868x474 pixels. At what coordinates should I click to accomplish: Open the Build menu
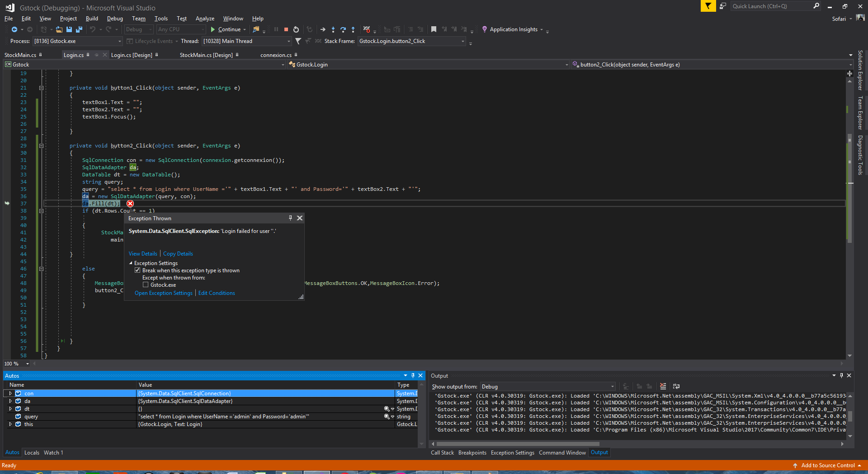coord(92,19)
